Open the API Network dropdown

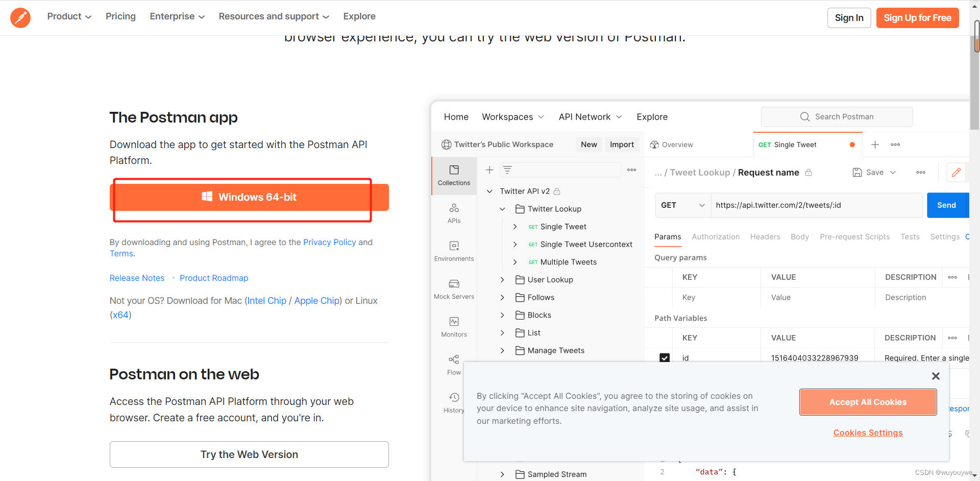tap(591, 117)
